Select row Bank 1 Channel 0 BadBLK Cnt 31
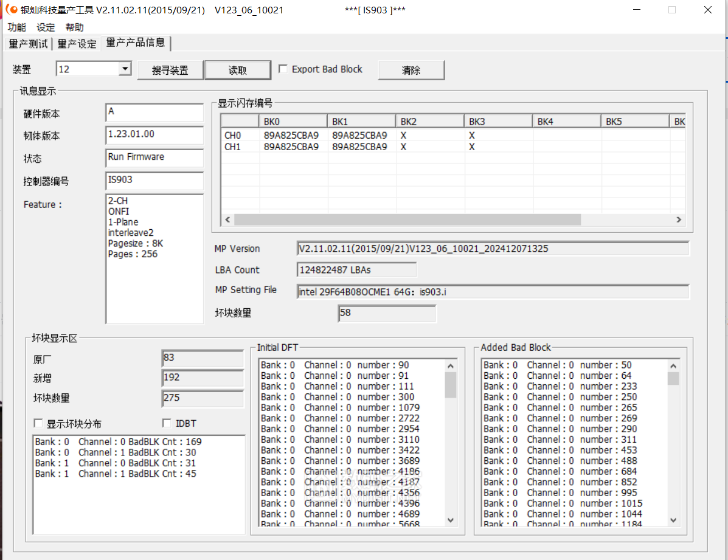 [x=116, y=463]
